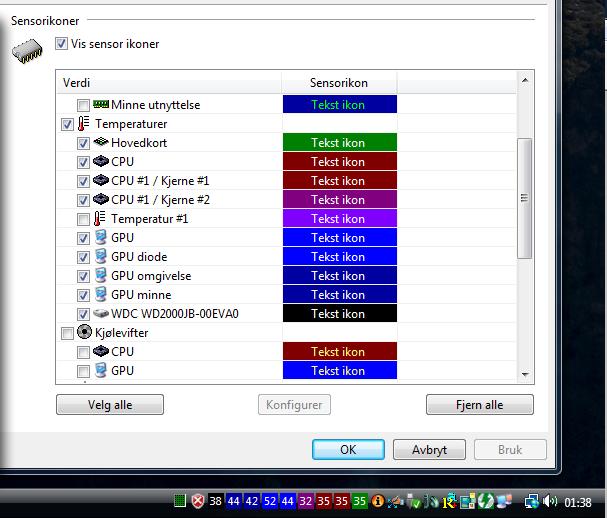Click the tray sensor icon showing 42
The width and height of the screenshot is (607, 518).
click(252, 501)
